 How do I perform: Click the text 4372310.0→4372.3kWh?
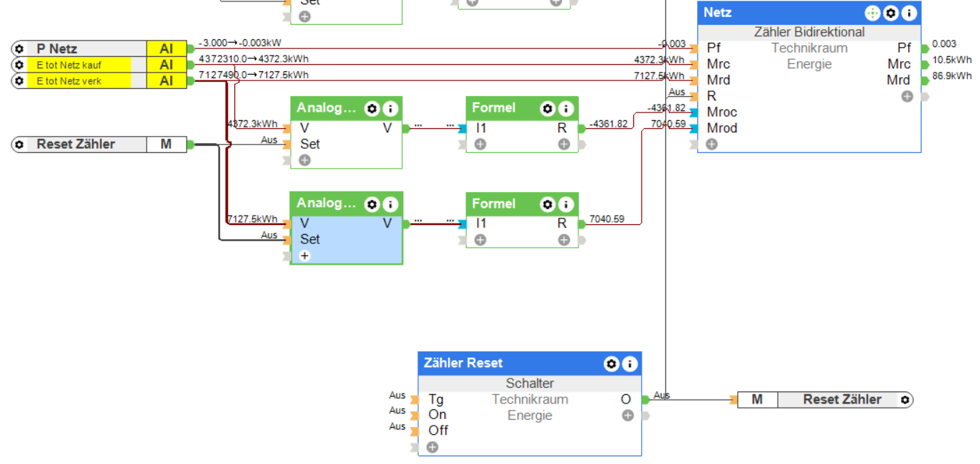pos(254,59)
